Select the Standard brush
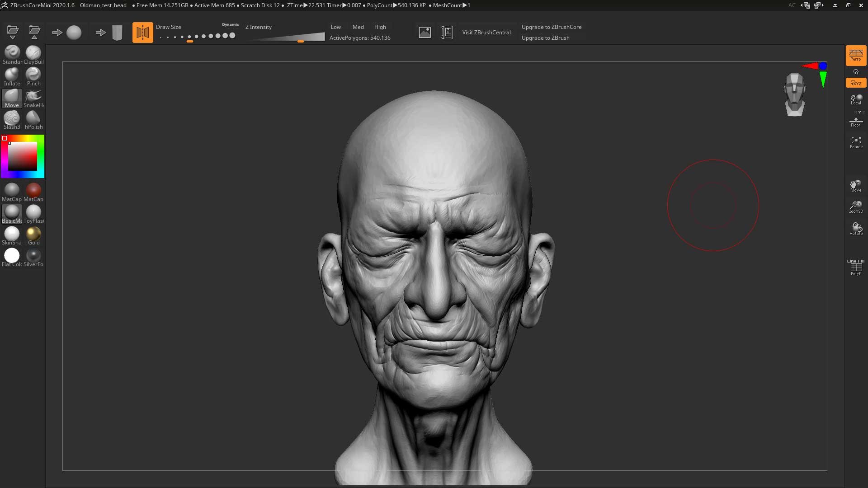 [12, 55]
